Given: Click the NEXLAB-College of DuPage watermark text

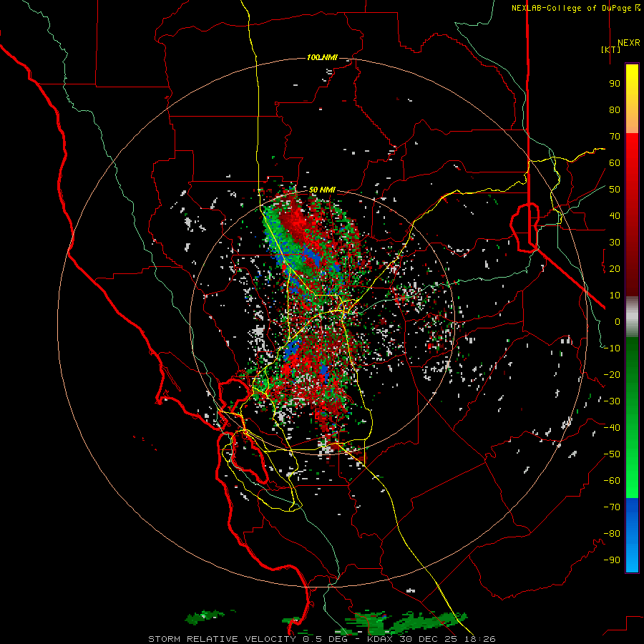Looking at the screenshot, I should [x=575, y=8].
